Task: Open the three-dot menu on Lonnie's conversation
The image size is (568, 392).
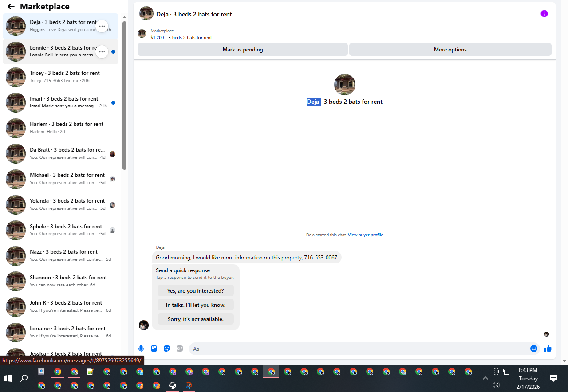Action: [102, 51]
